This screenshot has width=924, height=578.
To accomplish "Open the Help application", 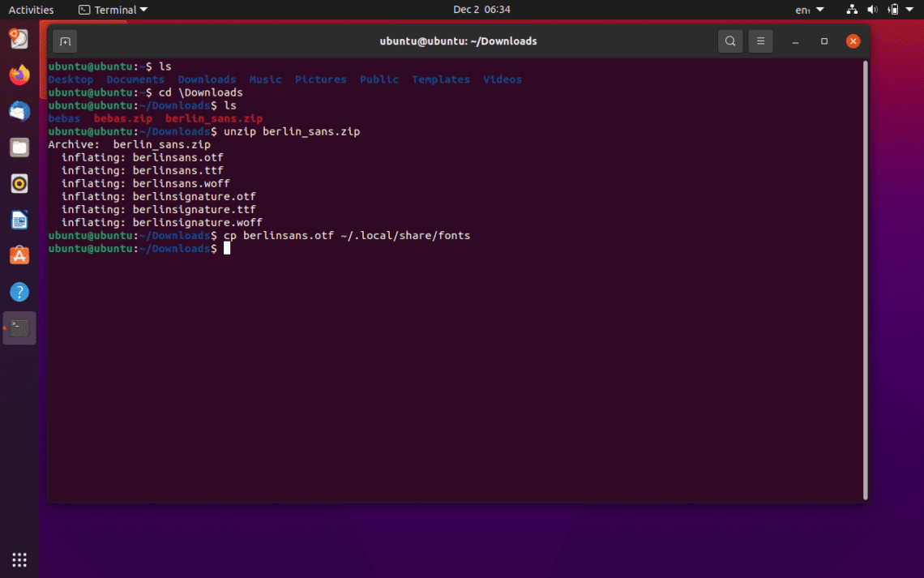I will point(19,291).
